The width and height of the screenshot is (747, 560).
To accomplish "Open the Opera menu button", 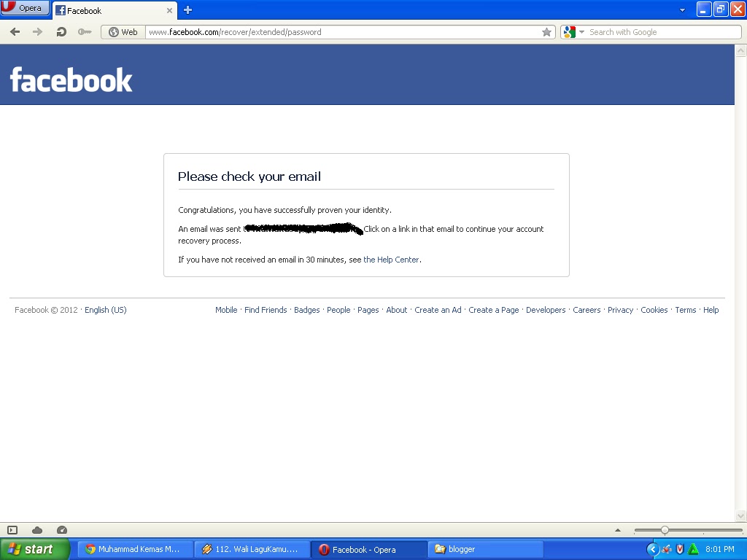I will click(25, 8).
